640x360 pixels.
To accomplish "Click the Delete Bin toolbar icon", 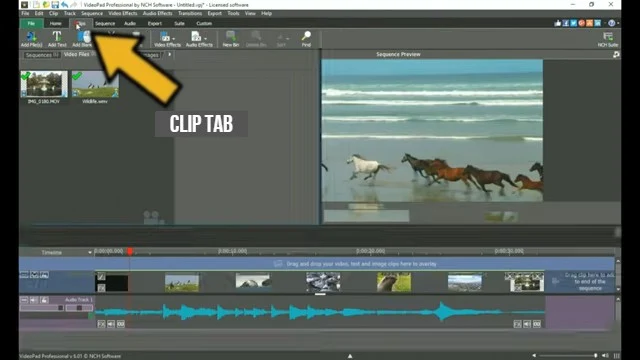I will click(256, 39).
